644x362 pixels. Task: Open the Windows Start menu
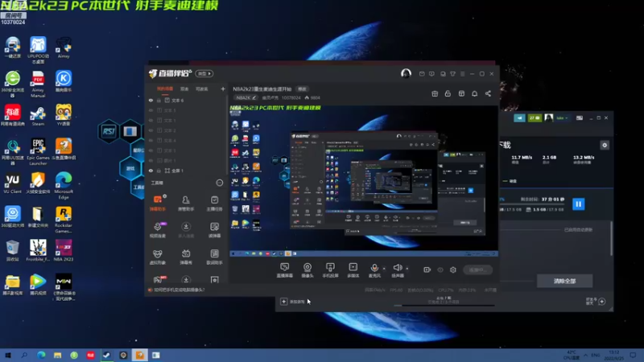[x=8, y=355]
